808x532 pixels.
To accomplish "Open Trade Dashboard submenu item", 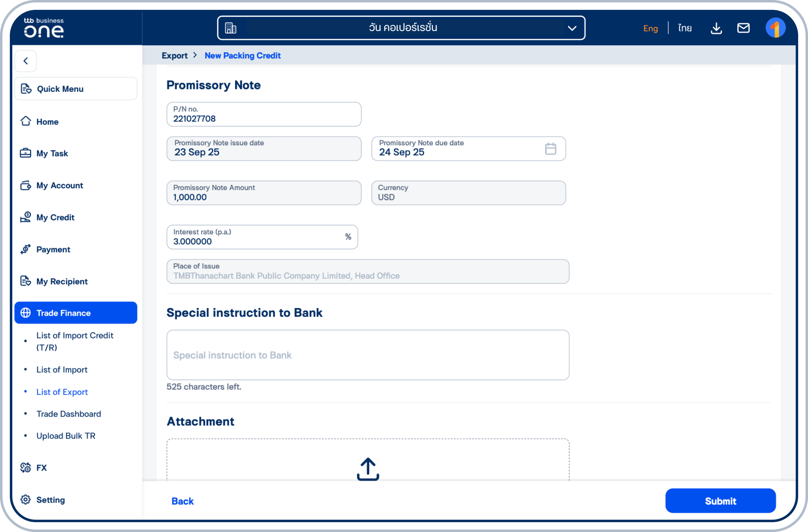I will pyautogui.click(x=69, y=414).
